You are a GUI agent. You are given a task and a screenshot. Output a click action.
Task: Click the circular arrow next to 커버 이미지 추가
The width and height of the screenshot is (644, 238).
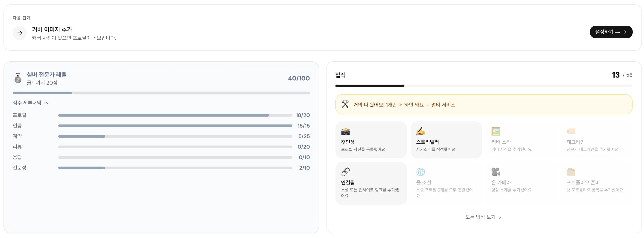pyautogui.click(x=20, y=33)
